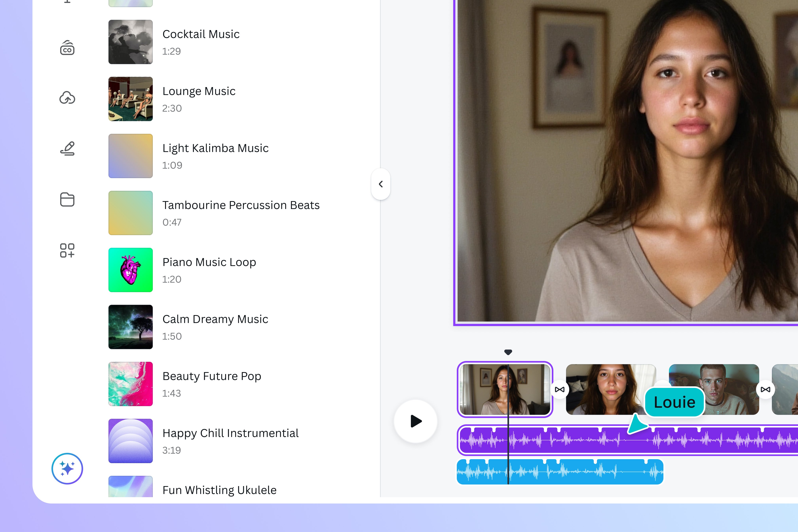Screen dimensions: 798x532
Task: Choose Tambourine Percussion Beats track
Action: pyautogui.click(x=240, y=205)
